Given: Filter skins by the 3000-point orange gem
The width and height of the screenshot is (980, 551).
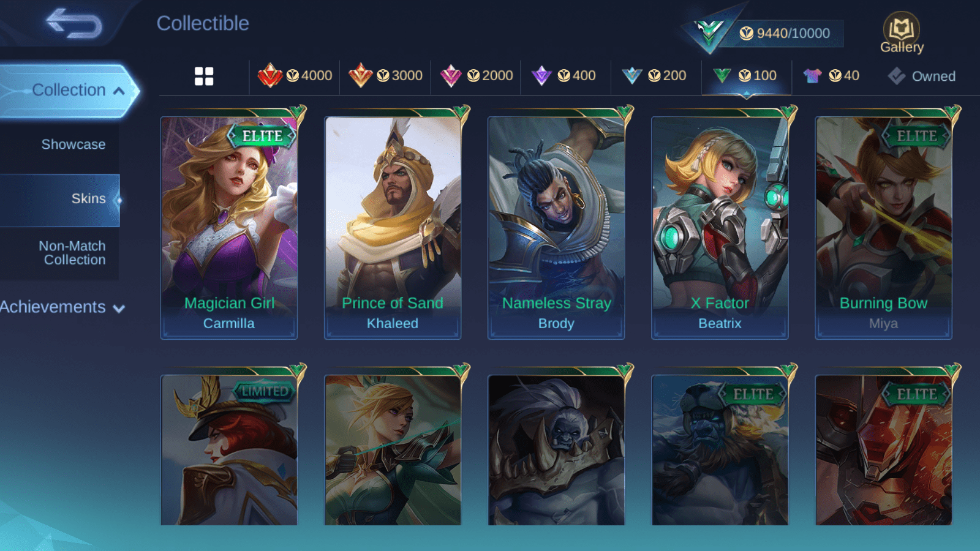Looking at the screenshot, I should 385,76.
